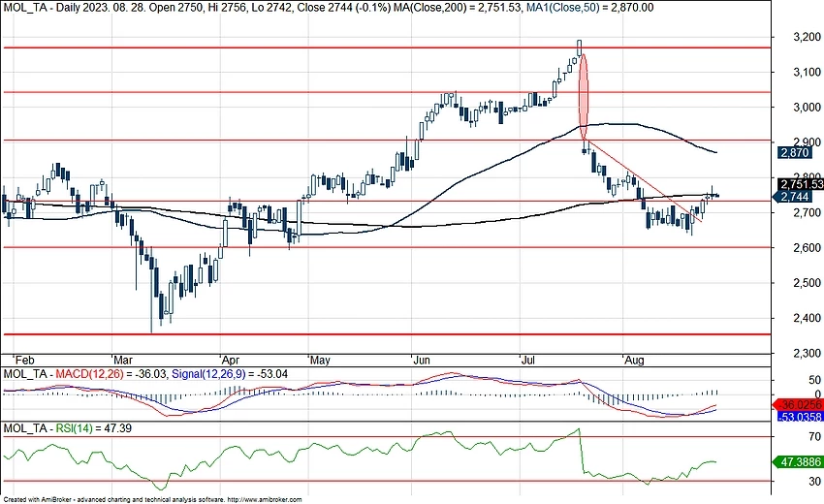The width and height of the screenshot is (824, 504).
Task: Click the Jun date axis label
Action: point(422,361)
